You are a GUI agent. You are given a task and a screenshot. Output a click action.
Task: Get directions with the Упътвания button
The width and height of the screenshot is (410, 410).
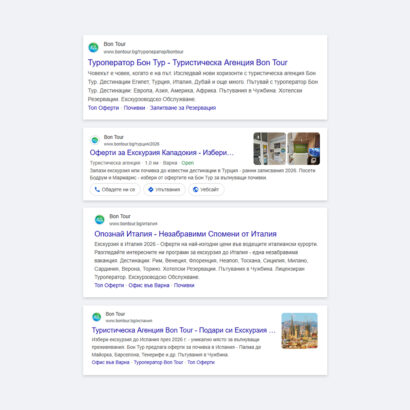(164, 189)
